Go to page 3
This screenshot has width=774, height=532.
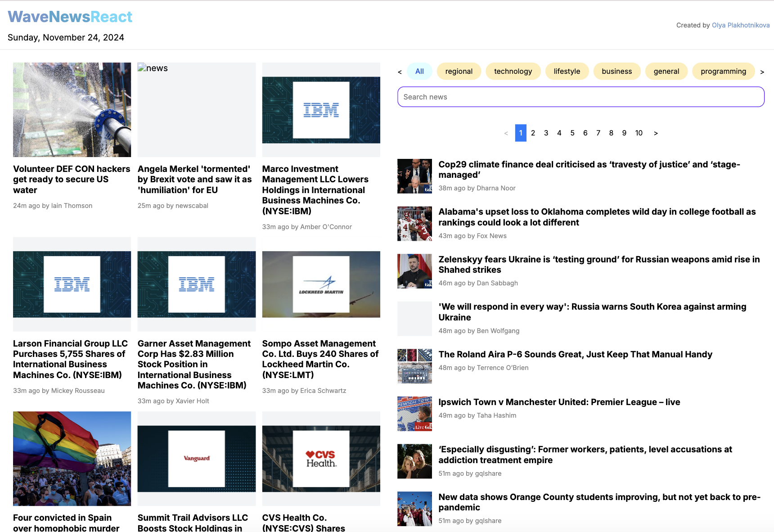[x=546, y=133]
